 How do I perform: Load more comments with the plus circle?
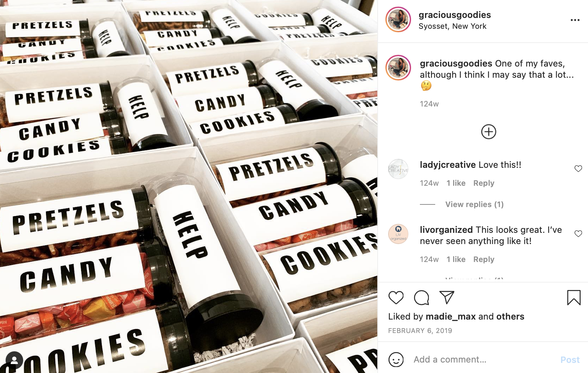click(x=488, y=132)
